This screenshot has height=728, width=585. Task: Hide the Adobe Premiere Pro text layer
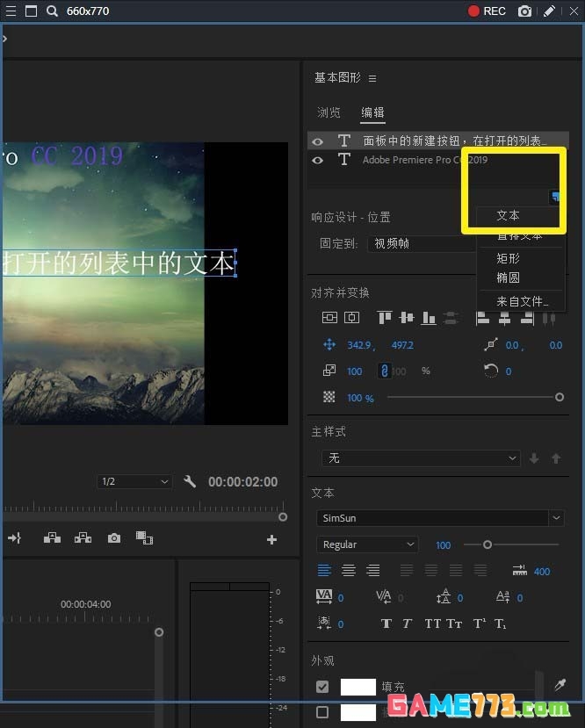click(x=318, y=160)
